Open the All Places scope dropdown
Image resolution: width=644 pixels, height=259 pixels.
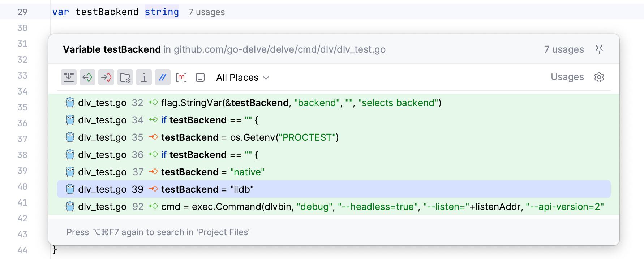pyautogui.click(x=242, y=78)
